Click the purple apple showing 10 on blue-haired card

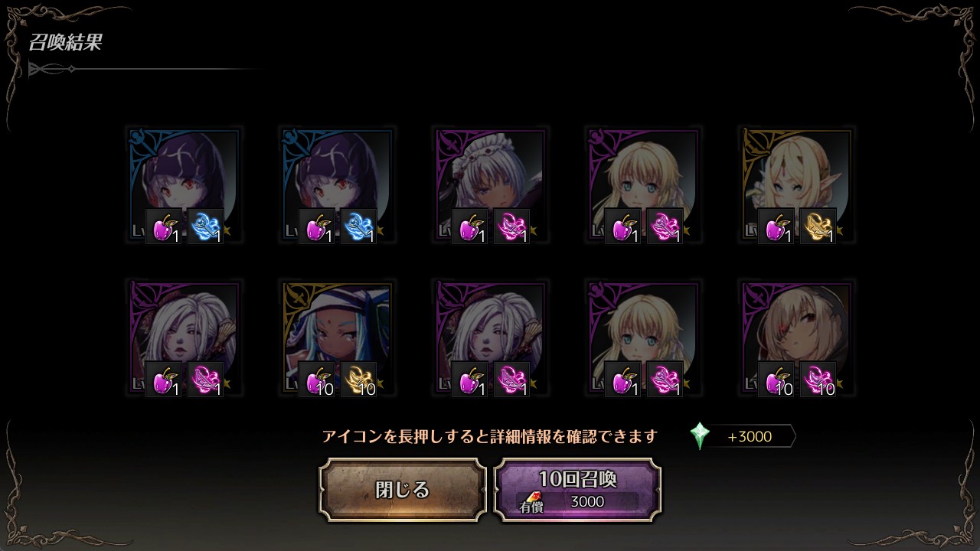(x=317, y=380)
